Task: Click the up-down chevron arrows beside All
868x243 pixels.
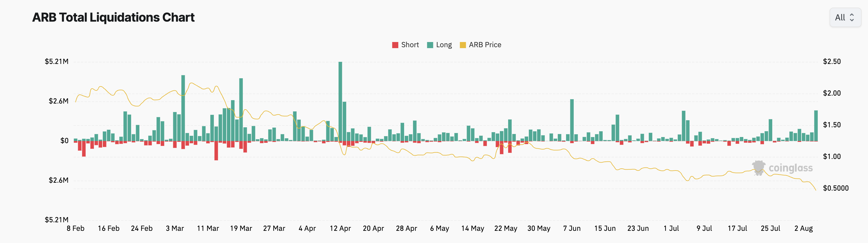Action: coord(852,17)
